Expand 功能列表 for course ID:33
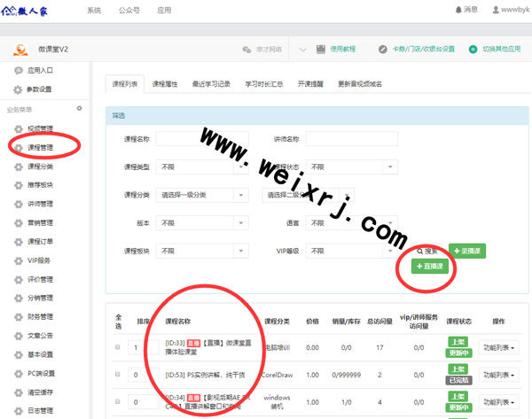Screen dimensions: 532x419 pyautogui.click(x=498, y=347)
